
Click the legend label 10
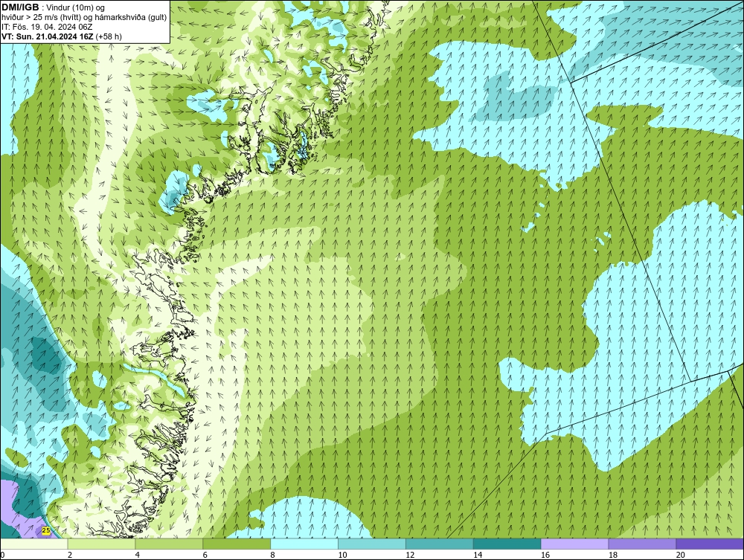click(342, 555)
